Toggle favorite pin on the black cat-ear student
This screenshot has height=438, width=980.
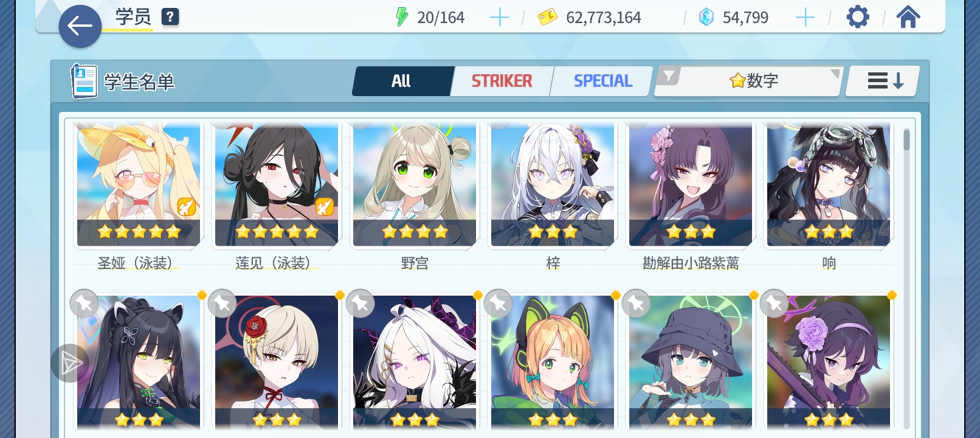point(85,303)
